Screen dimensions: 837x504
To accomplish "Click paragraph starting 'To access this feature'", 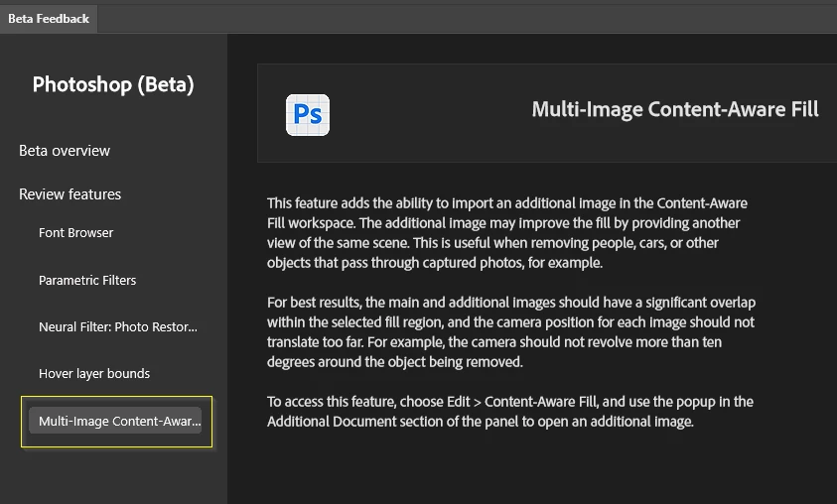I will pyautogui.click(x=509, y=411).
